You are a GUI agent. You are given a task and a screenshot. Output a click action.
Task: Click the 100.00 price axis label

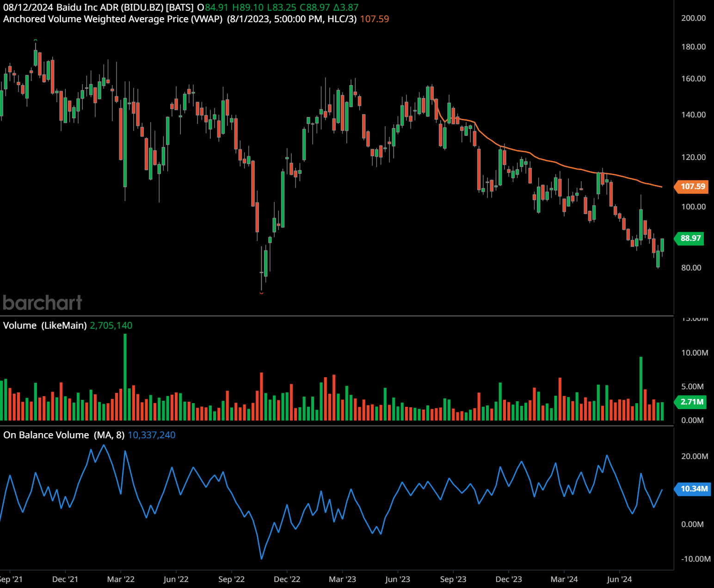click(693, 207)
